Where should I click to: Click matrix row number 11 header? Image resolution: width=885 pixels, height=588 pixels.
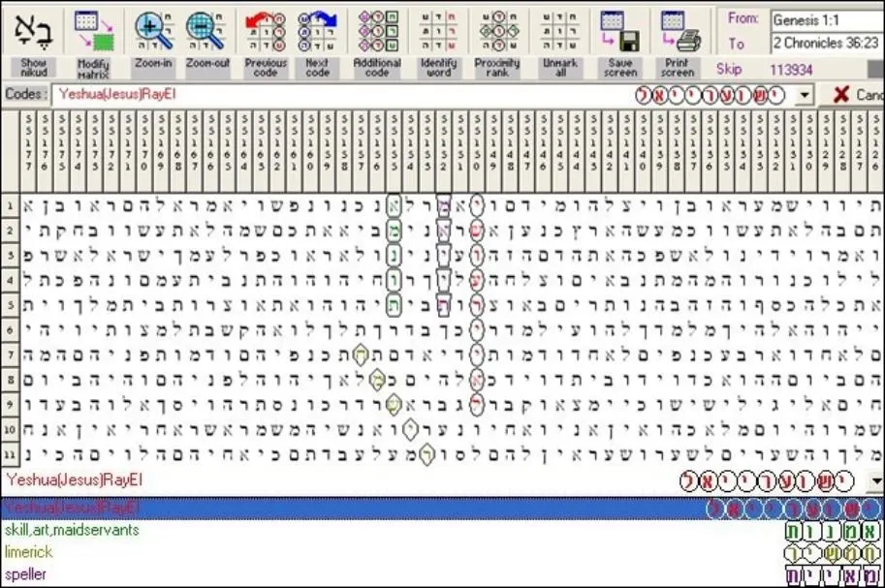[10, 453]
